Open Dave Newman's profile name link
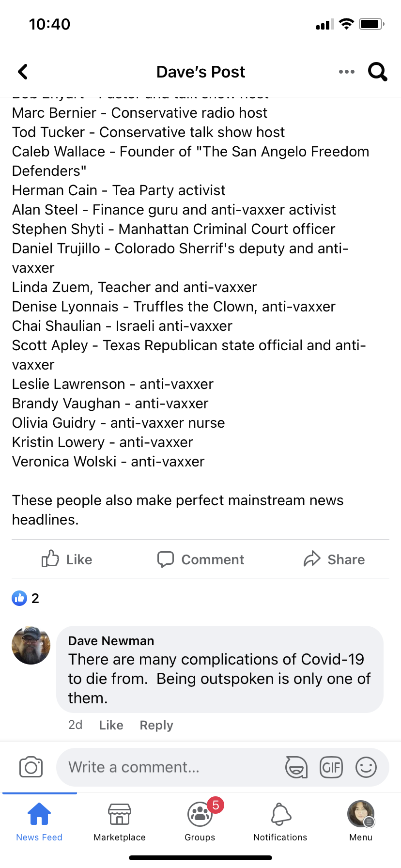401x868 pixels. (111, 641)
